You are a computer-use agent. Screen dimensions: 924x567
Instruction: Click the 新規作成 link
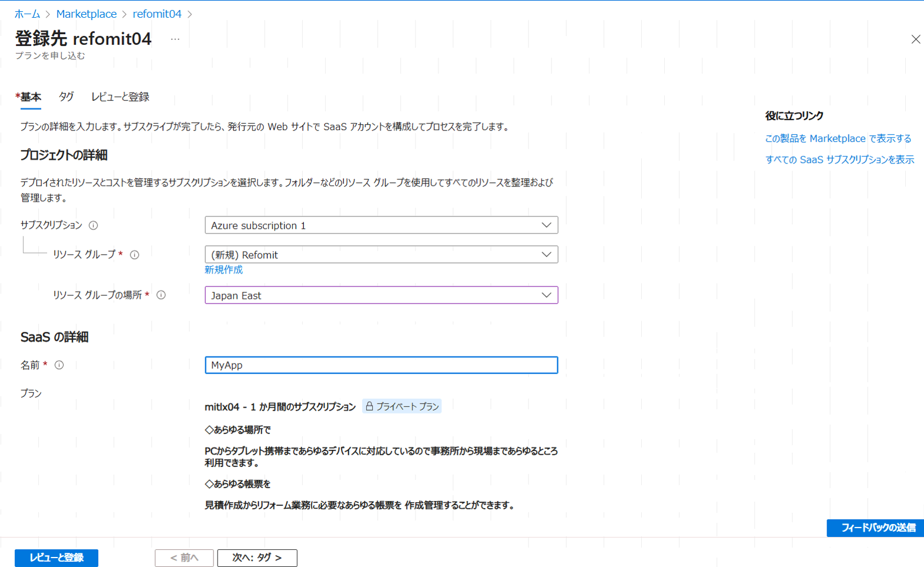[x=223, y=270]
